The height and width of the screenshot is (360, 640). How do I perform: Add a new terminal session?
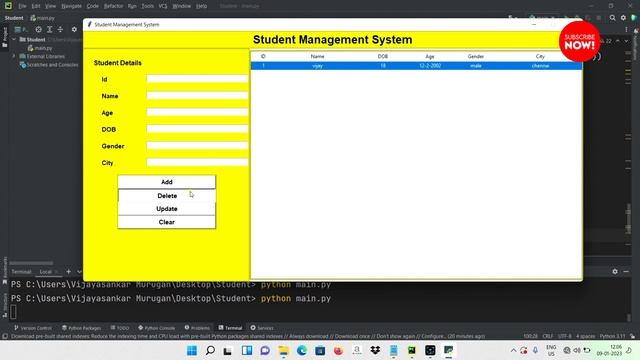tap(69, 271)
